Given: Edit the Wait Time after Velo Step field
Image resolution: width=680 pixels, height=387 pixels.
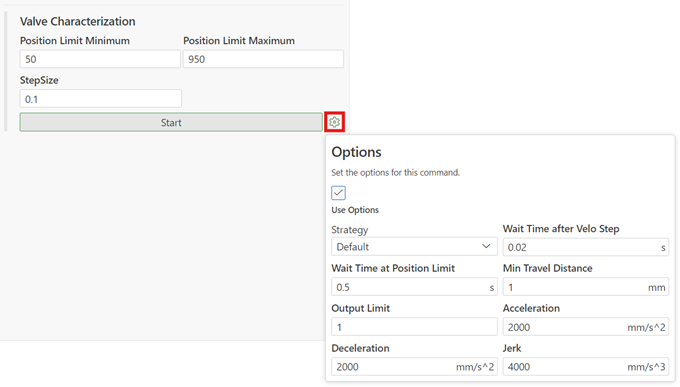Looking at the screenshot, I should [x=585, y=247].
